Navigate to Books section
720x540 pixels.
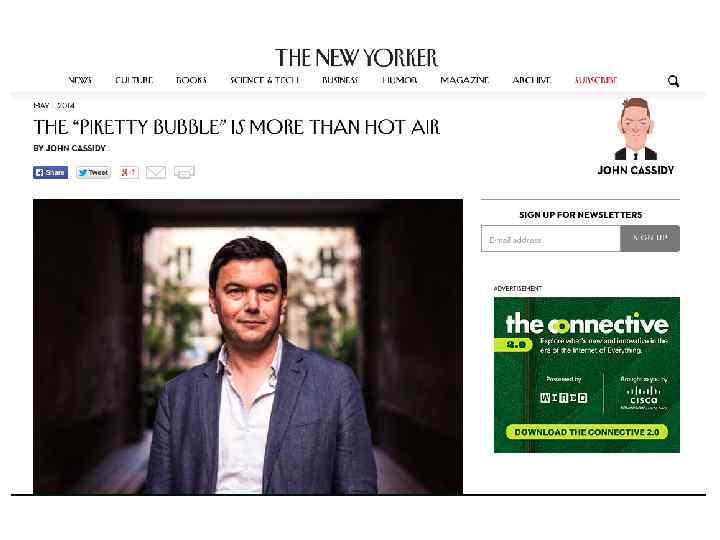191,80
